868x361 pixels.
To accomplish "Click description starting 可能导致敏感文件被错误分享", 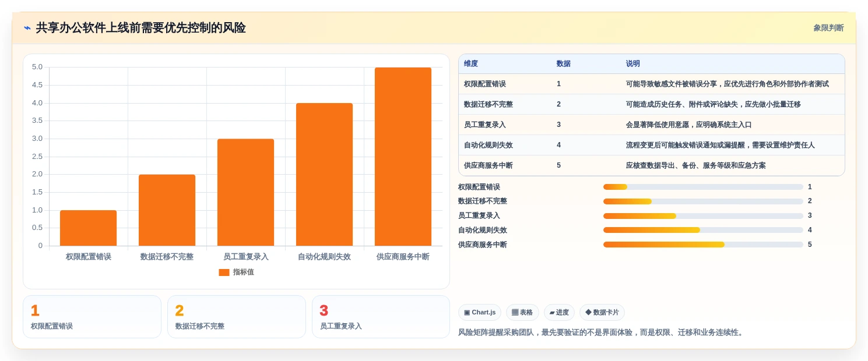I will [728, 84].
